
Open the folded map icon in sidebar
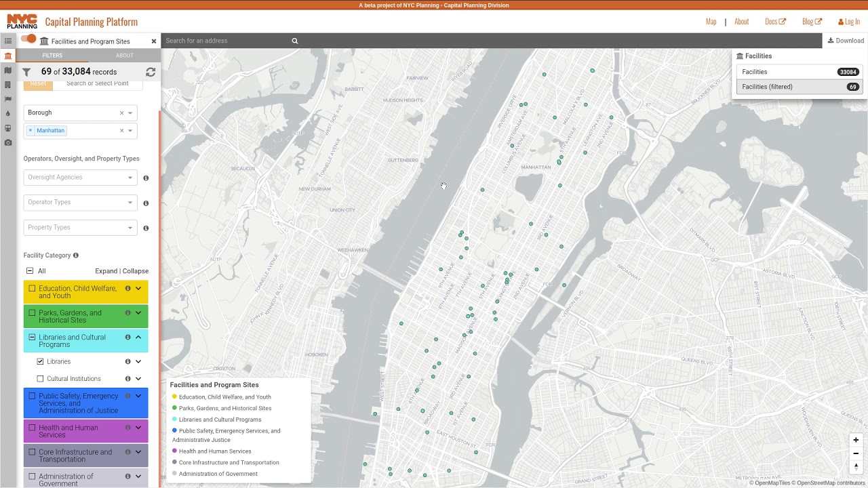click(8, 70)
